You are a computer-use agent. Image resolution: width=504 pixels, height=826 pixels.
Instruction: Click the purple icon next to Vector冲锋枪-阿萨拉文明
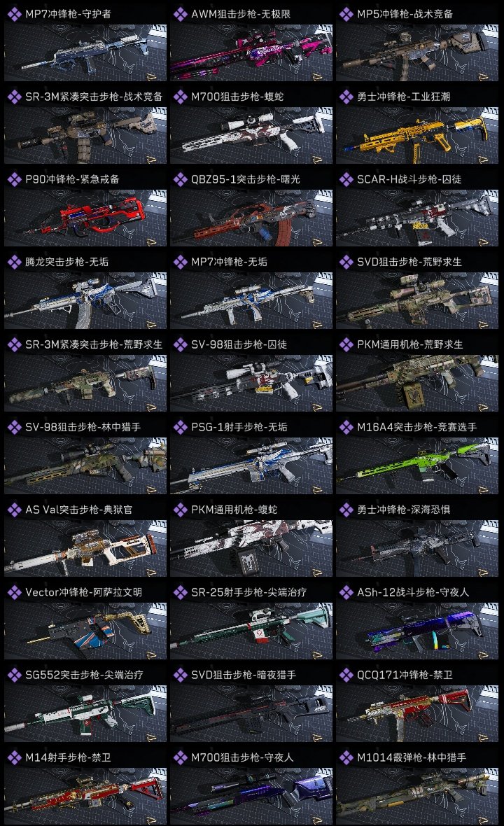point(14,592)
